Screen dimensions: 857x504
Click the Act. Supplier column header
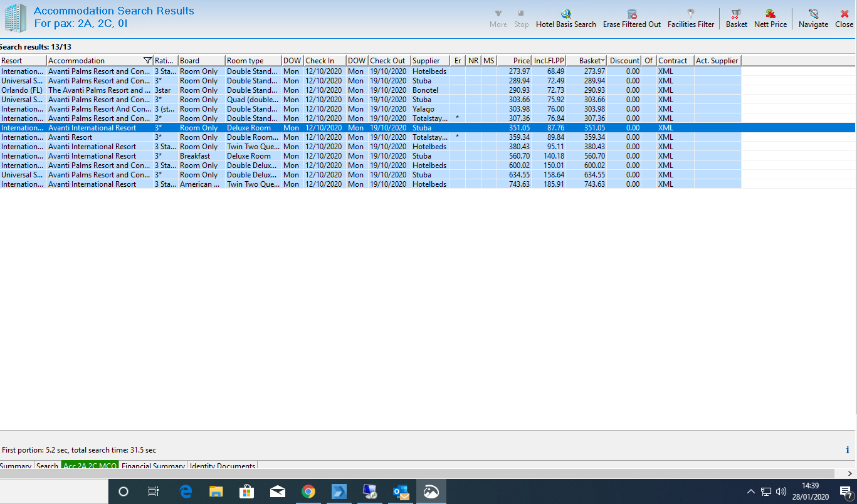tap(717, 61)
